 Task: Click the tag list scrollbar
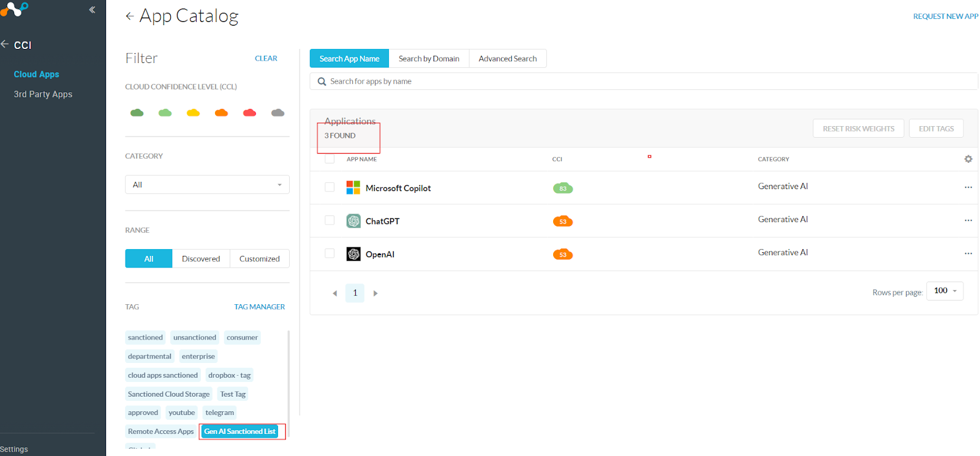tap(288, 383)
